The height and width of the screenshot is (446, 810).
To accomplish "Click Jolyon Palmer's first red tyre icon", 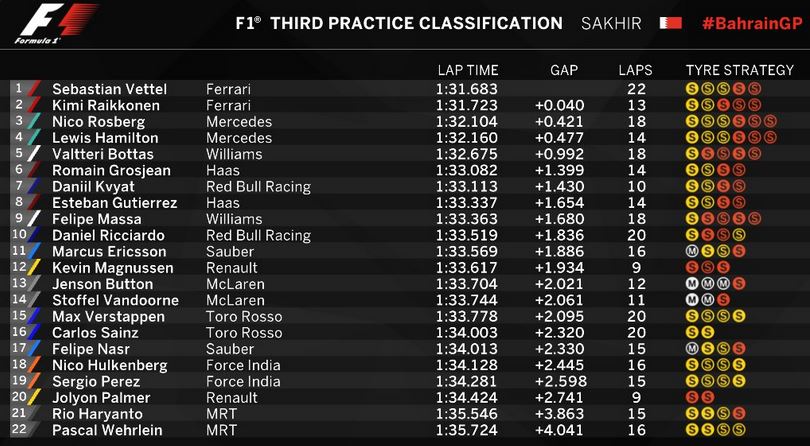I will click(692, 397).
